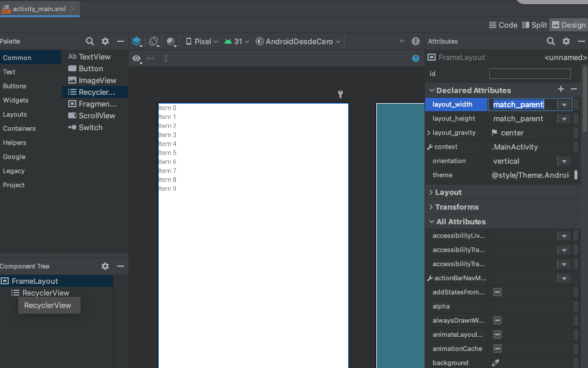The image size is (588, 368).
Task: Open layout_height value dropdown
Action: [564, 119]
